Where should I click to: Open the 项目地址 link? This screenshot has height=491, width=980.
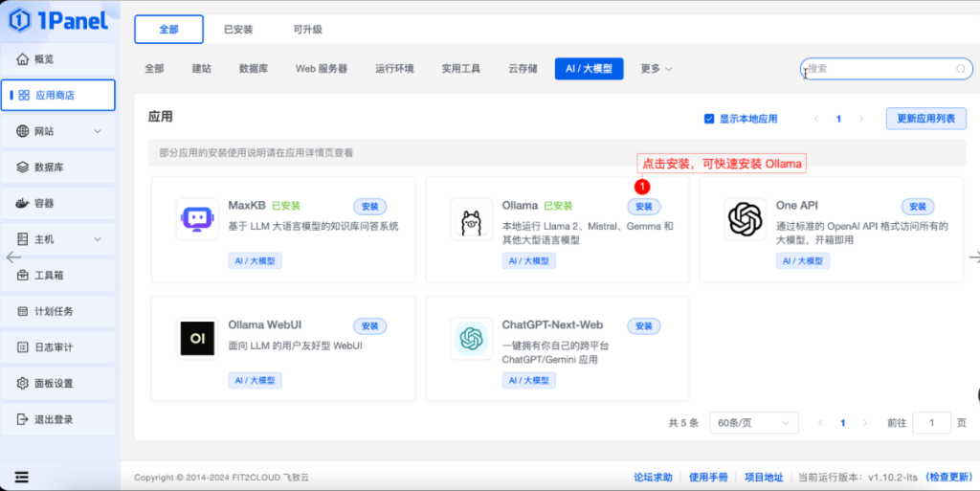point(764,478)
